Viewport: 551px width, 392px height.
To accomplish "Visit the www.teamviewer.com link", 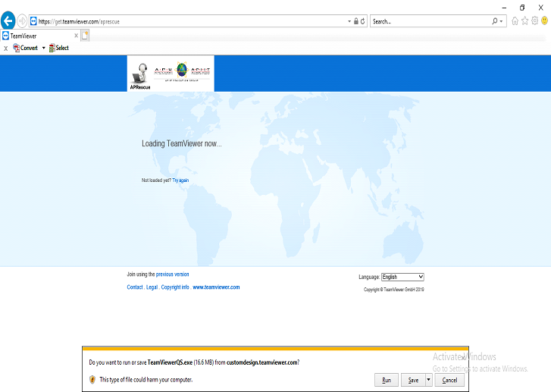I will [216, 287].
